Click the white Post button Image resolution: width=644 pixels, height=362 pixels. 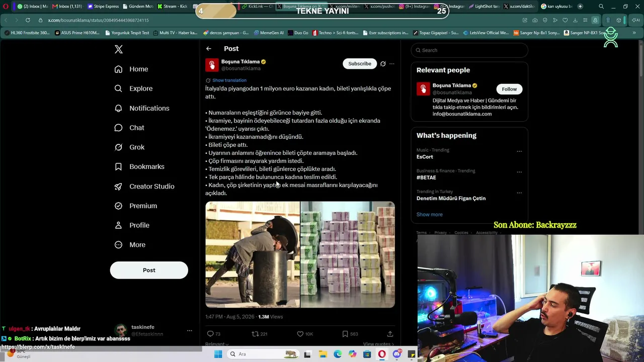pyautogui.click(x=149, y=270)
